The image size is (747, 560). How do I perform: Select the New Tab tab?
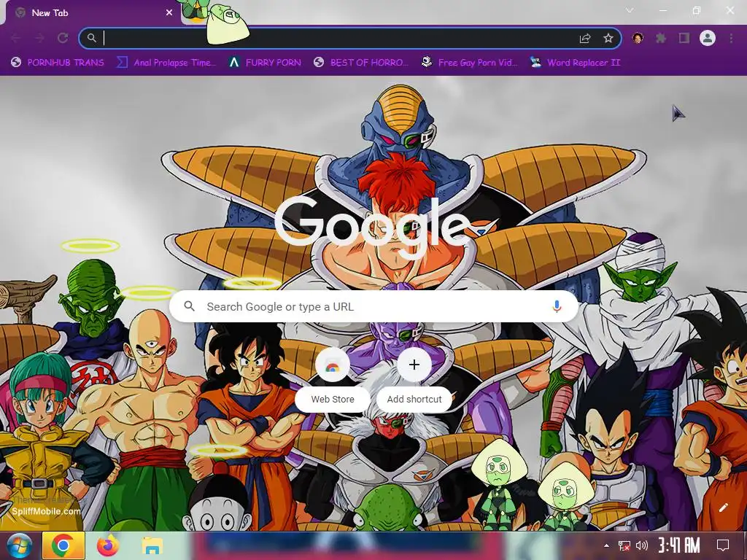(x=93, y=13)
